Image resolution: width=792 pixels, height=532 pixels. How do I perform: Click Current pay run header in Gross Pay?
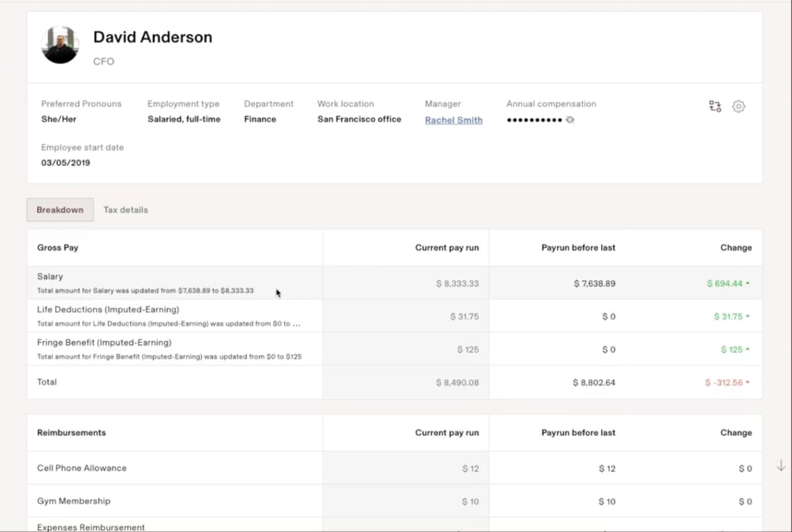coord(447,248)
